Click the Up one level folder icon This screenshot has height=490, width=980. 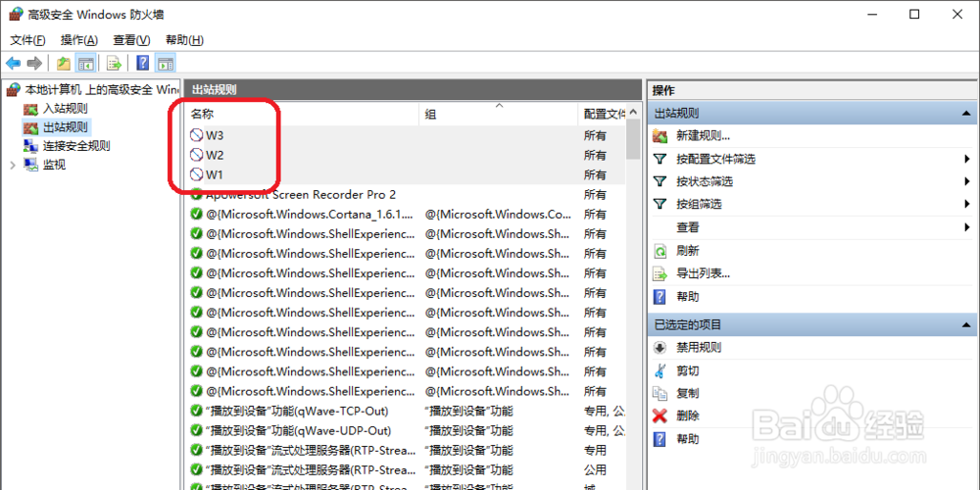[63, 63]
